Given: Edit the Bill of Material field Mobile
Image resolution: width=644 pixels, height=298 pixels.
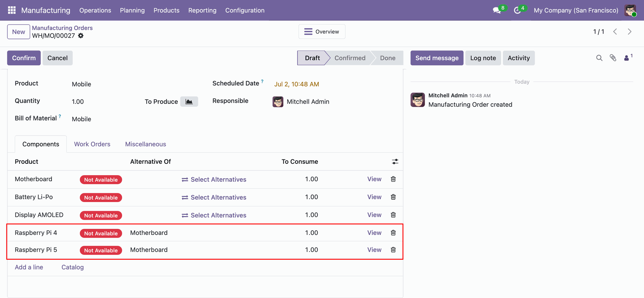Looking at the screenshot, I should tap(82, 119).
